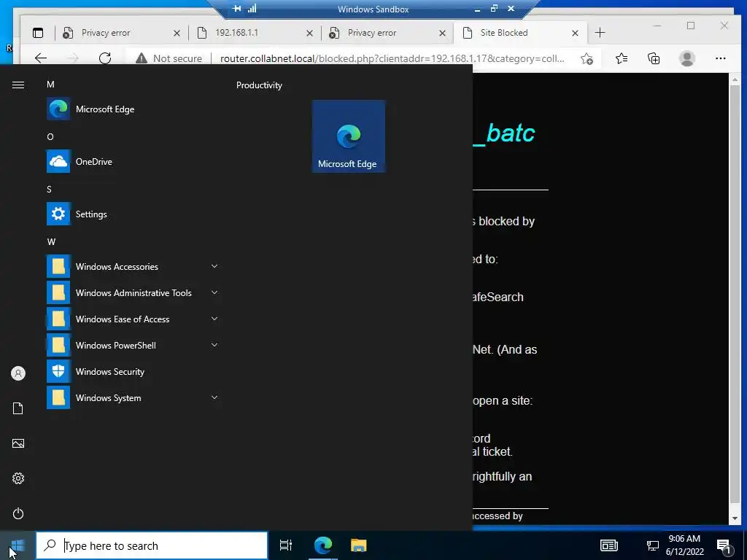Expand the Windows Ease of Access folder
This screenshot has width=747, height=560.
(x=133, y=319)
